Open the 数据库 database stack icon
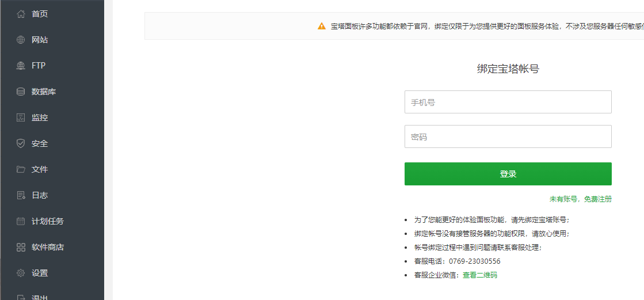 click(x=21, y=92)
